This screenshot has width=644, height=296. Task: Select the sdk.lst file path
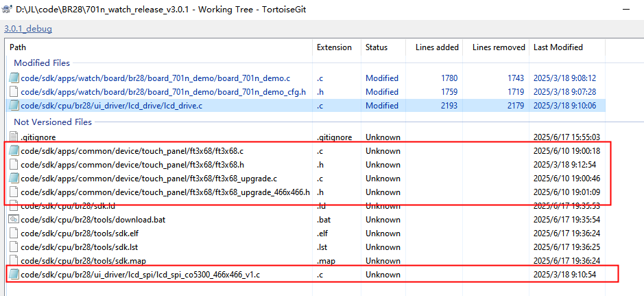coord(78,247)
